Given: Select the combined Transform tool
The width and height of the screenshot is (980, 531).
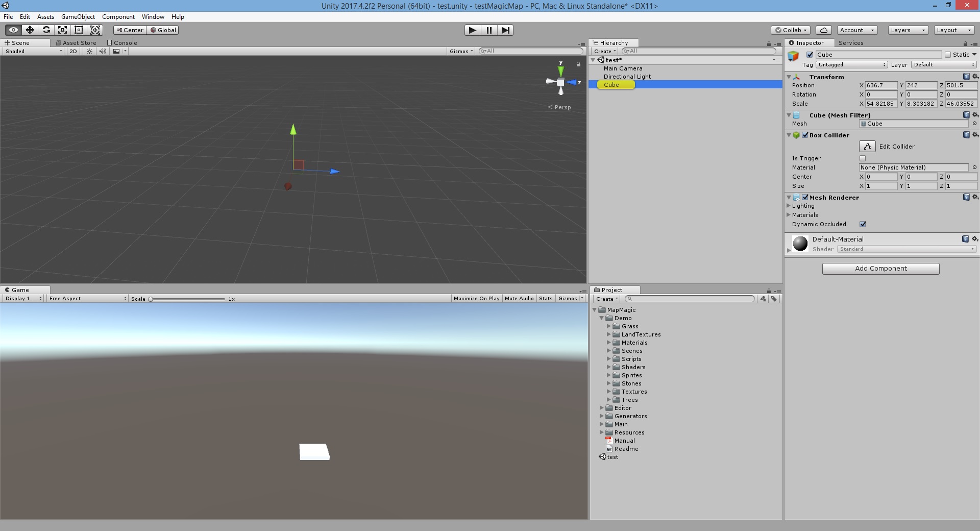Looking at the screenshot, I should 95,30.
